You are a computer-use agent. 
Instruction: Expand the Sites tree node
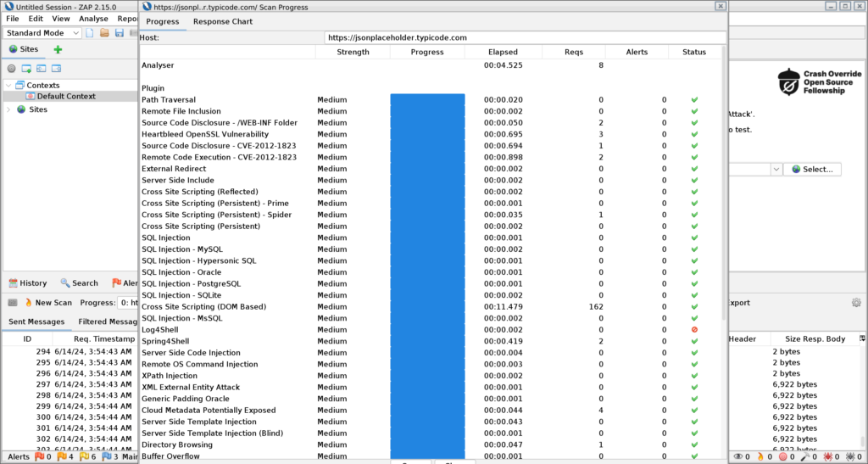pyautogui.click(x=8, y=109)
